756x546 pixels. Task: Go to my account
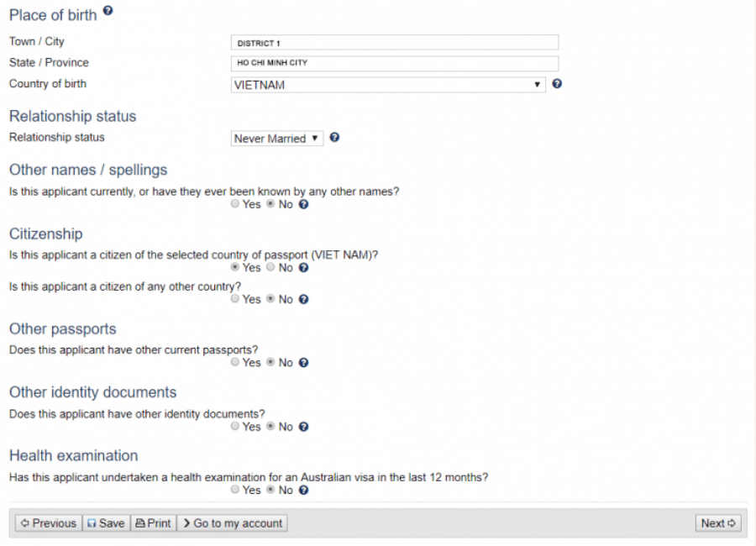pyautogui.click(x=232, y=523)
